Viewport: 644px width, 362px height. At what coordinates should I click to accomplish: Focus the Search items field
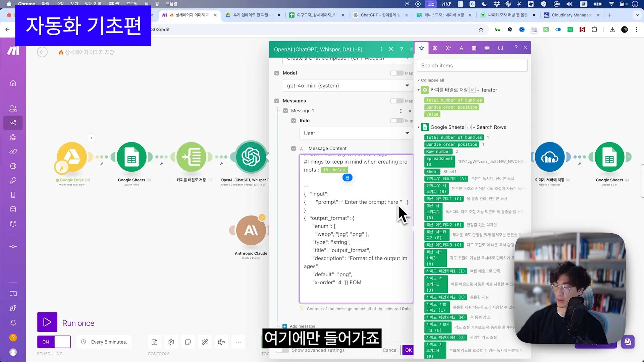point(472,65)
